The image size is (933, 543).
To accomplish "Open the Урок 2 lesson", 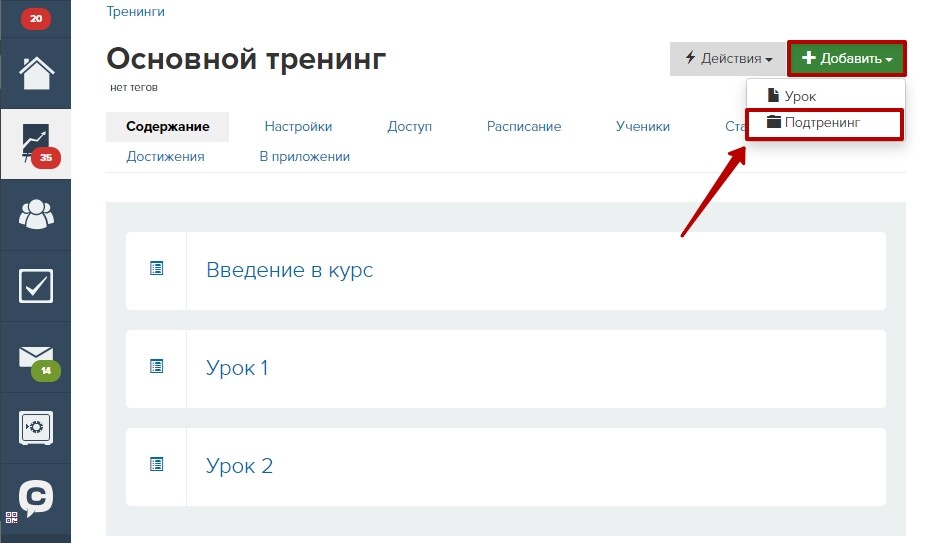I will (239, 466).
